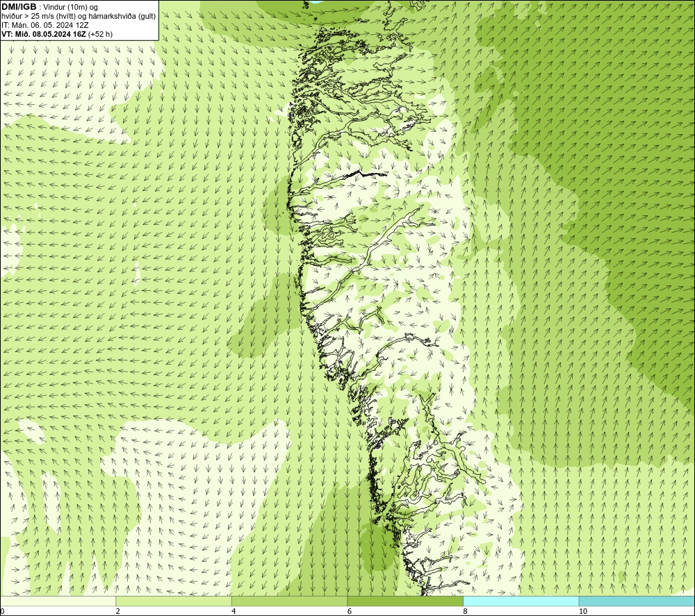Click the 0-2 m/s palest legend swatch

click(x=58, y=601)
